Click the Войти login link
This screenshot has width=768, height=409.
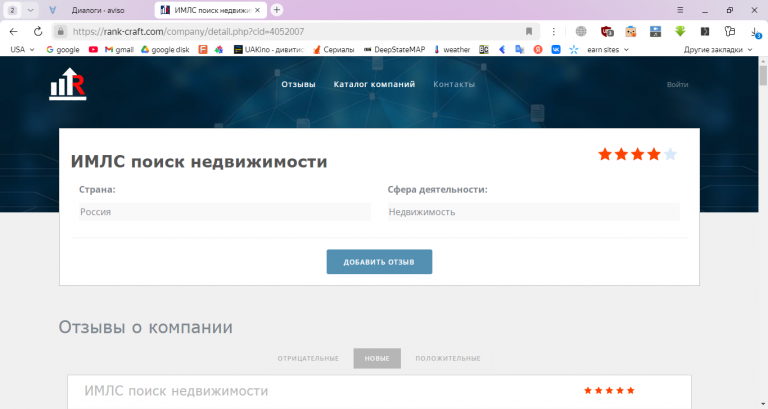tap(677, 84)
